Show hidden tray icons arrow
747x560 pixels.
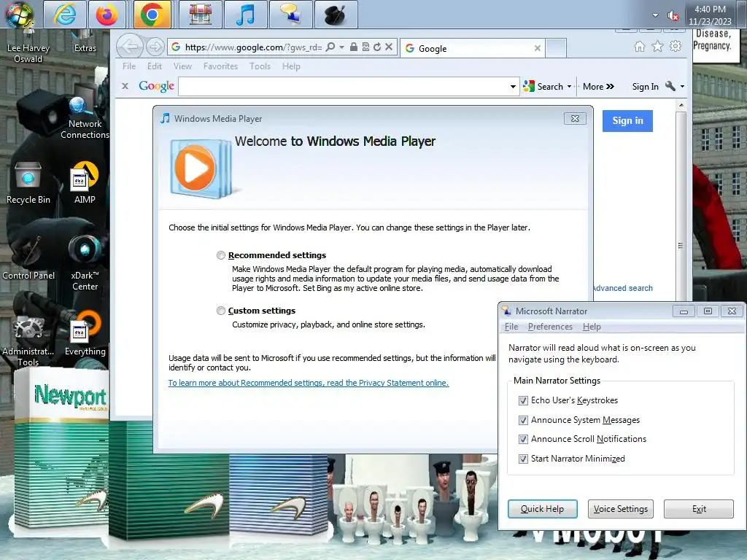(655, 15)
